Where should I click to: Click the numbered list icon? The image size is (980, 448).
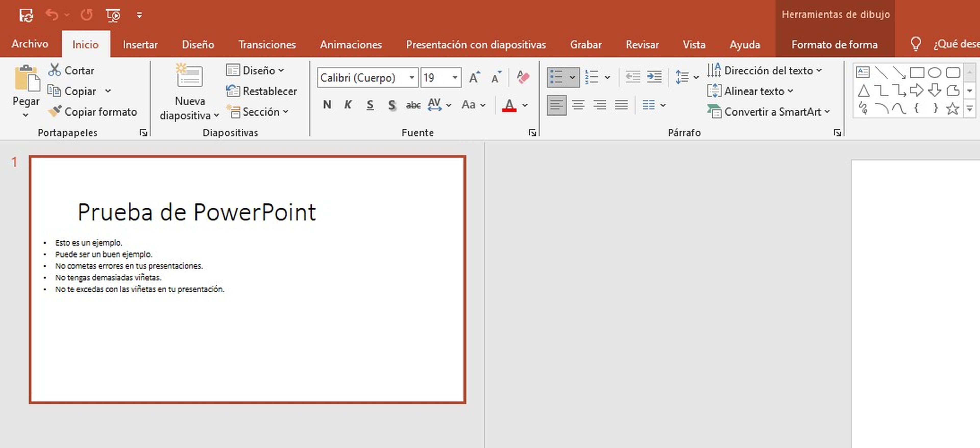tap(592, 78)
